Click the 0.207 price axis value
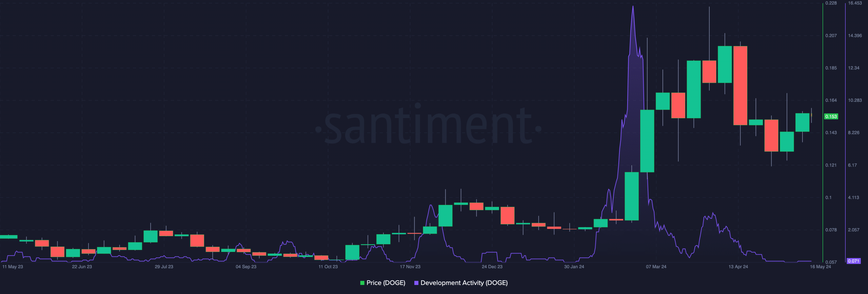868x294 pixels. click(x=831, y=36)
